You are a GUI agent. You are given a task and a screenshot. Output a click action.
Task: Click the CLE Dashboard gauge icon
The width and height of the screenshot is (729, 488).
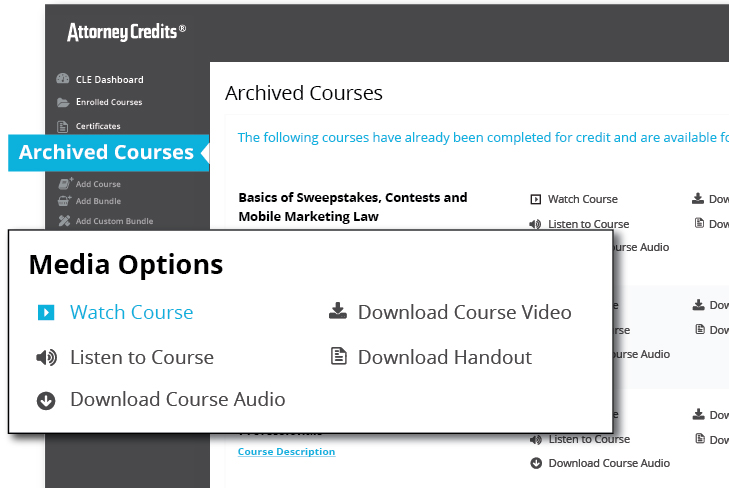click(63, 79)
